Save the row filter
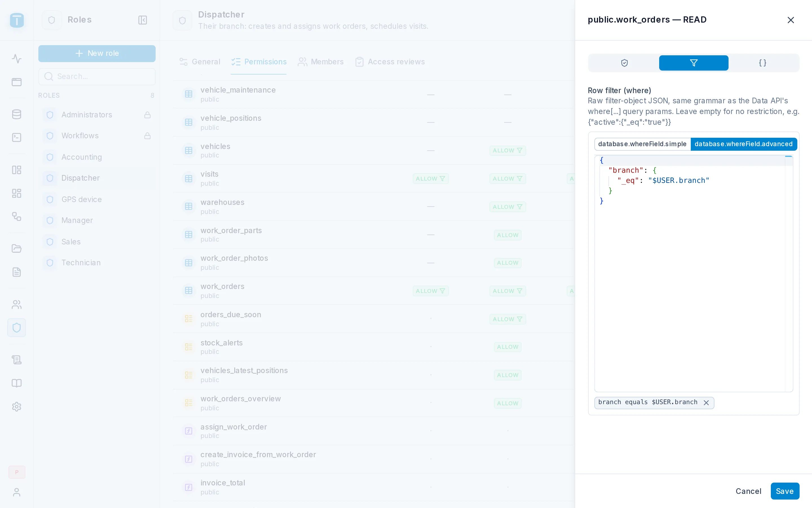The width and height of the screenshot is (812, 508). click(784, 491)
